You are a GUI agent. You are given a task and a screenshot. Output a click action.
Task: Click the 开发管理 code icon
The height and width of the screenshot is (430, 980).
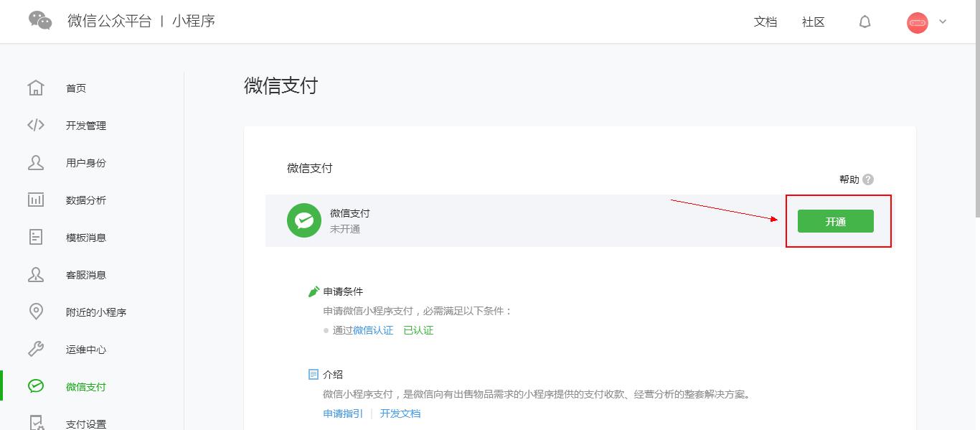pyautogui.click(x=36, y=125)
